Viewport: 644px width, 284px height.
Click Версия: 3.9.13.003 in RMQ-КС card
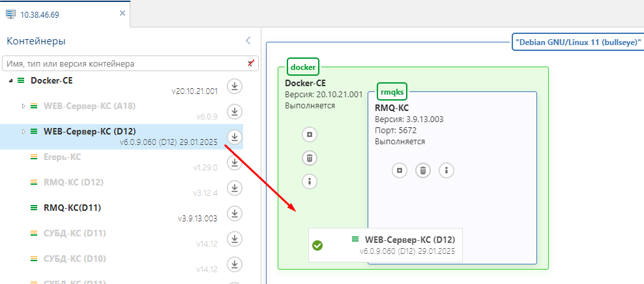coord(409,119)
